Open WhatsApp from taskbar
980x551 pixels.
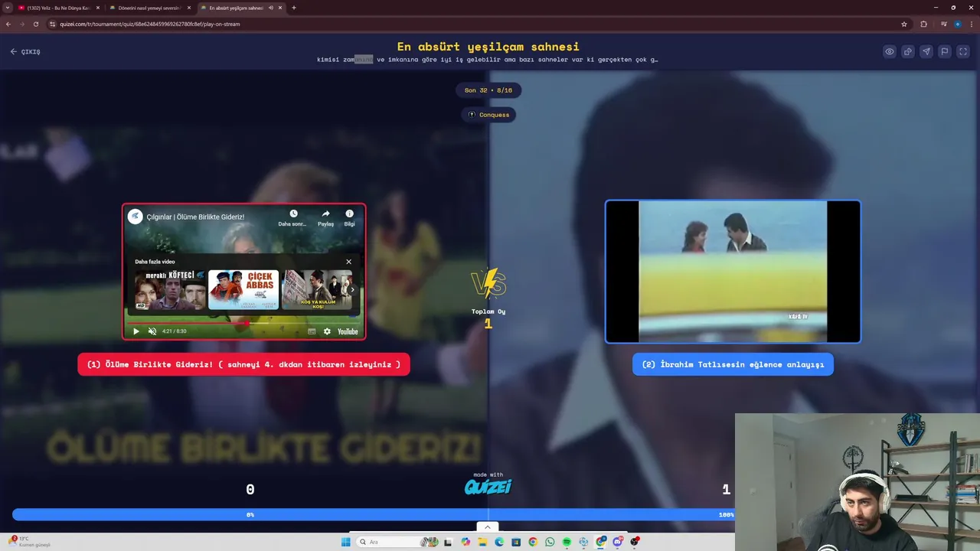[550, 542]
